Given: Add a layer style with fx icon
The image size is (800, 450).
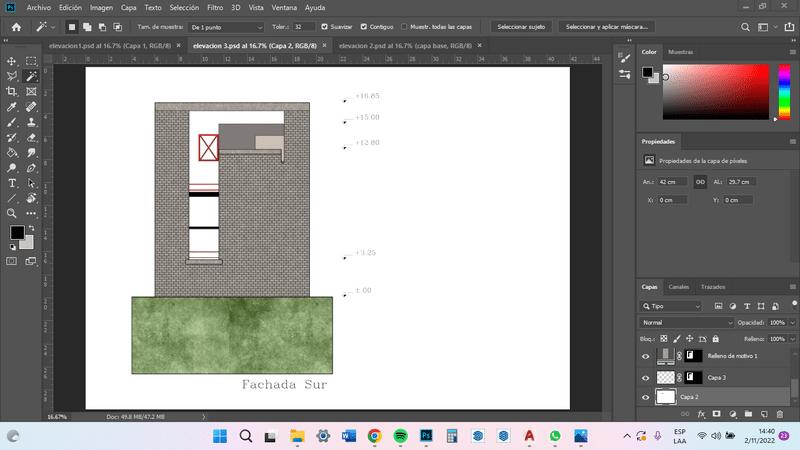Looking at the screenshot, I should 701,413.
